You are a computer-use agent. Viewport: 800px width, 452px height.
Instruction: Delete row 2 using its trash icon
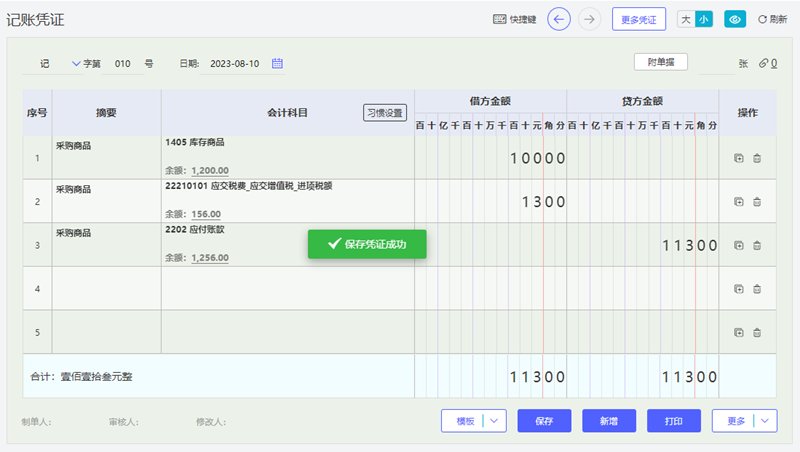click(757, 202)
